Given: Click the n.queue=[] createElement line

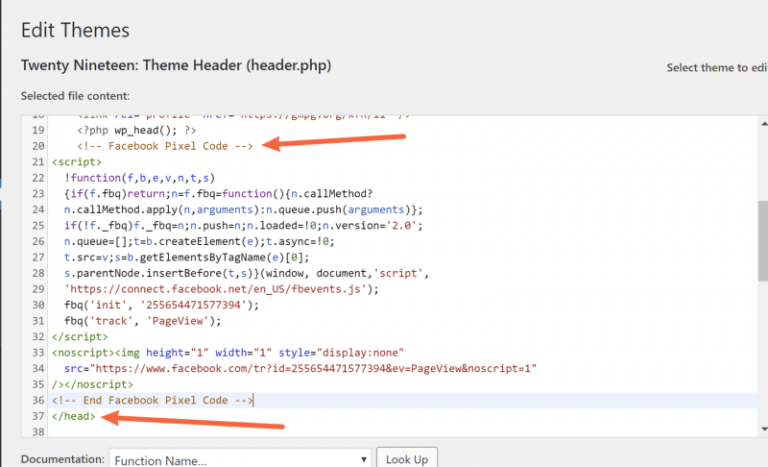Looking at the screenshot, I should [199, 242].
